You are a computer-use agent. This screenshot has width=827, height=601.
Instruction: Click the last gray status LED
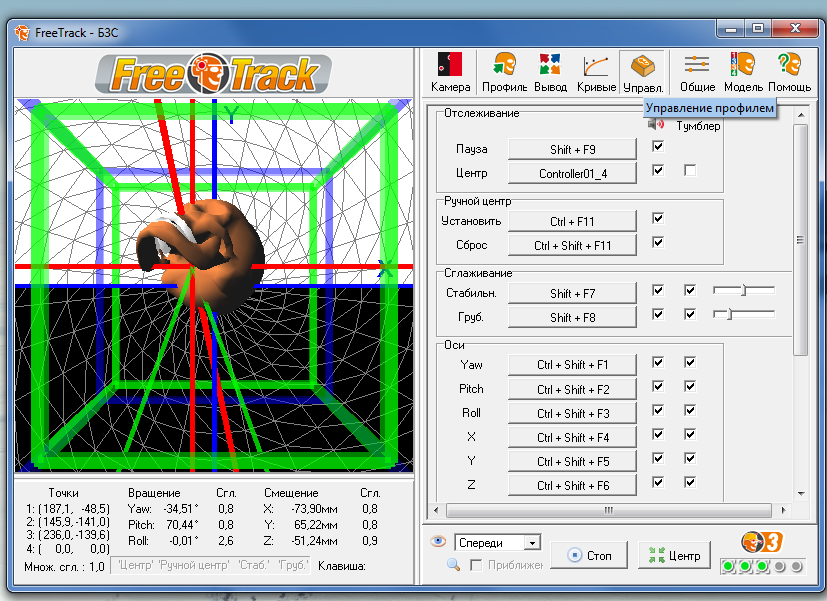797,567
